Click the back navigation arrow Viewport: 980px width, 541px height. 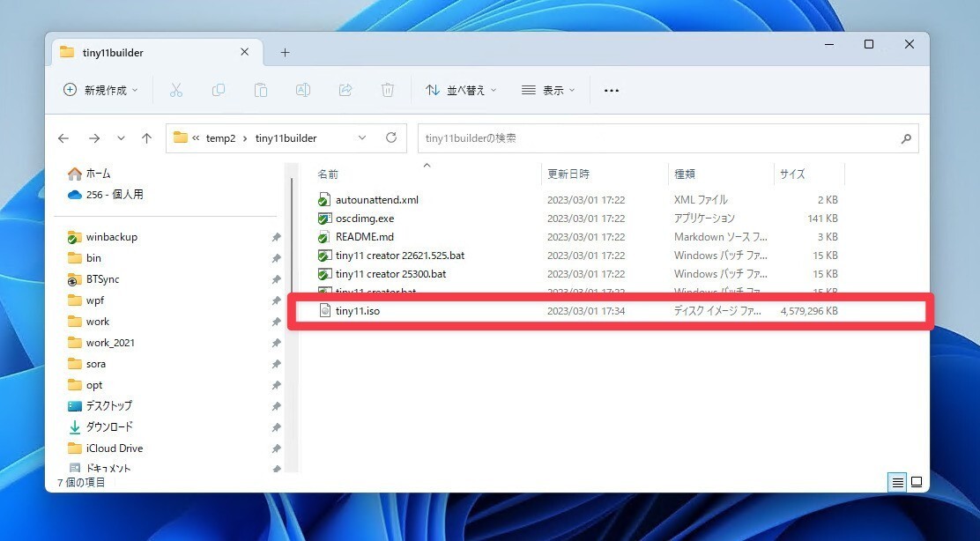coord(63,137)
